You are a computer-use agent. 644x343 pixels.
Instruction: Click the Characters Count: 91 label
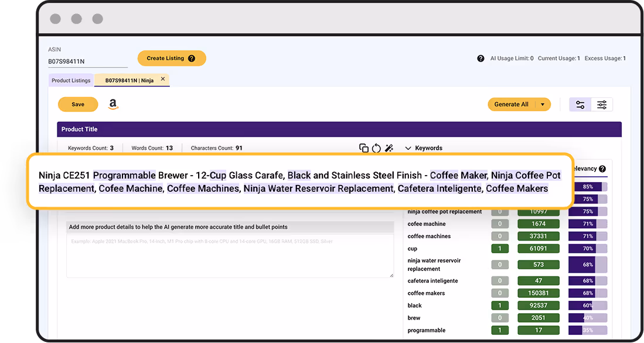point(216,148)
